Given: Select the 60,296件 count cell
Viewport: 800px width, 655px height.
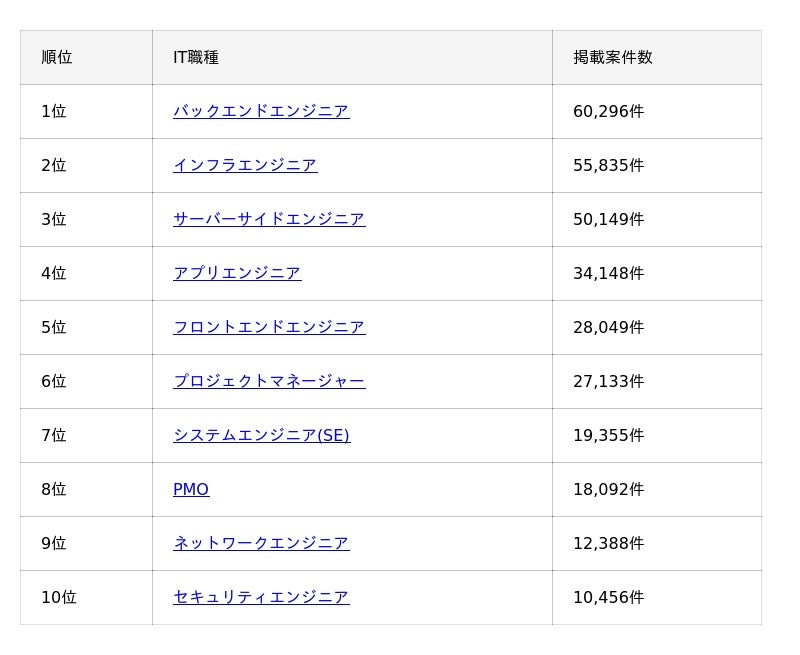Looking at the screenshot, I should pyautogui.click(x=608, y=111).
